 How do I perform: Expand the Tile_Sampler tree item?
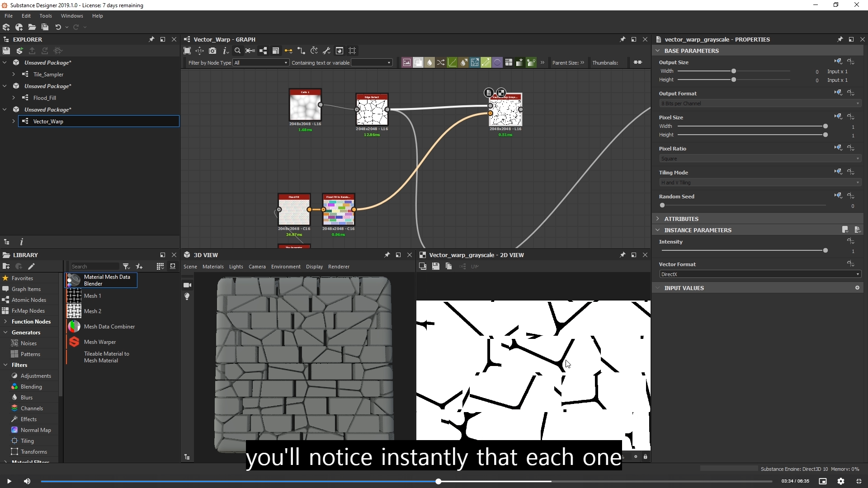(x=14, y=74)
